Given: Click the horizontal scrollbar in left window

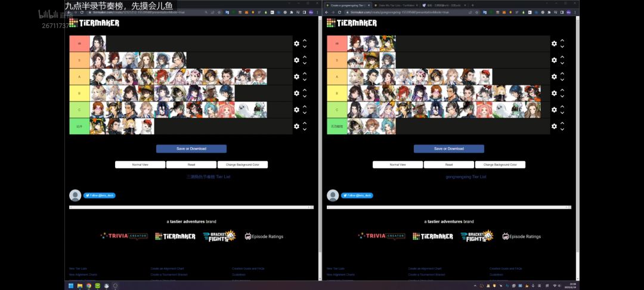Looking at the screenshot, I should click(x=191, y=208).
